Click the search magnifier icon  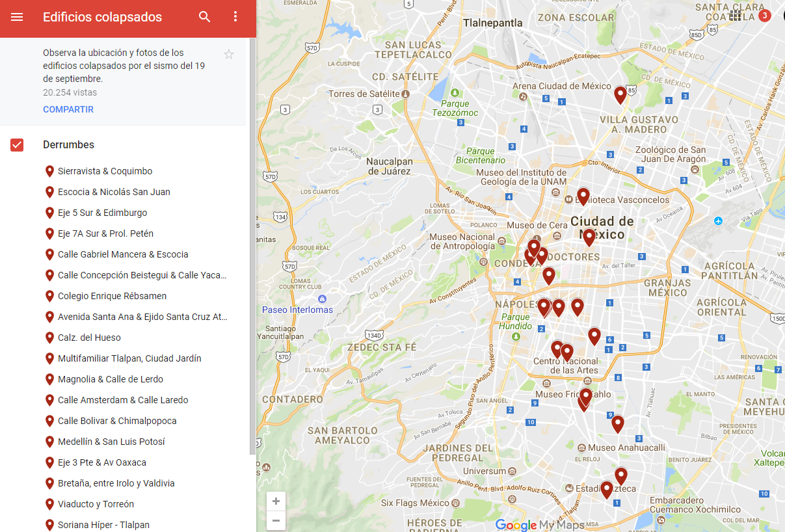pyautogui.click(x=205, y=18)
